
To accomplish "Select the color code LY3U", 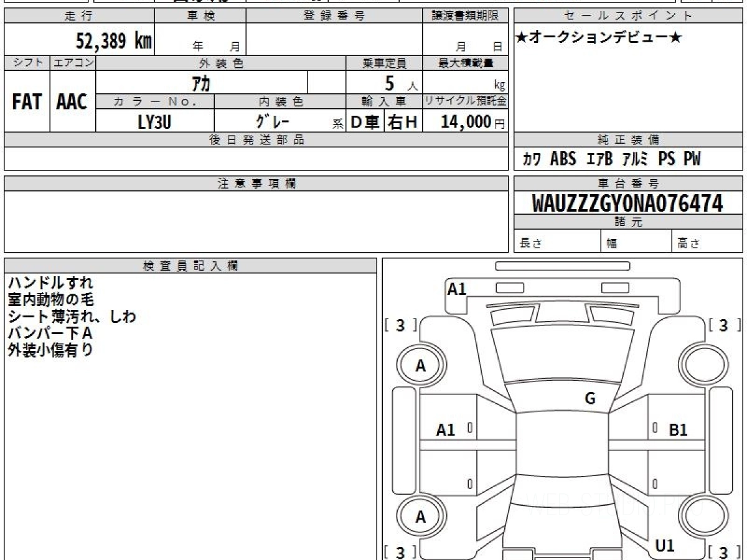I will 154,122.
